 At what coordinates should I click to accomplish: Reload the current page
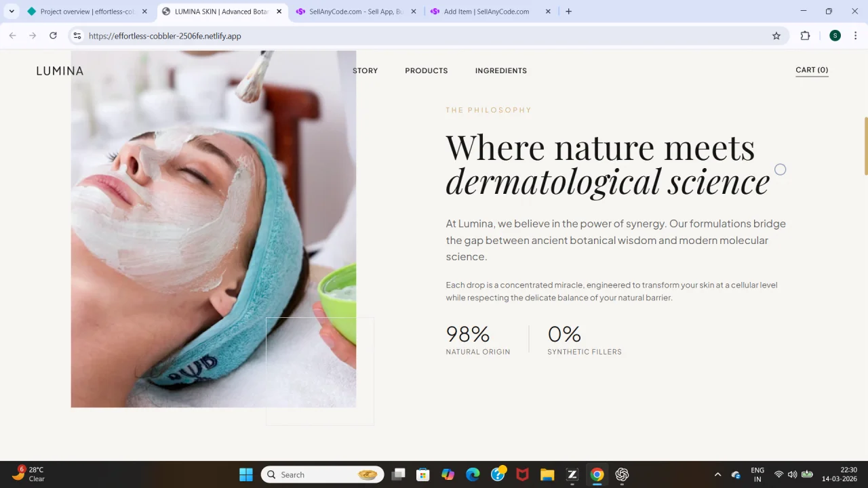[x=53, y=36]
